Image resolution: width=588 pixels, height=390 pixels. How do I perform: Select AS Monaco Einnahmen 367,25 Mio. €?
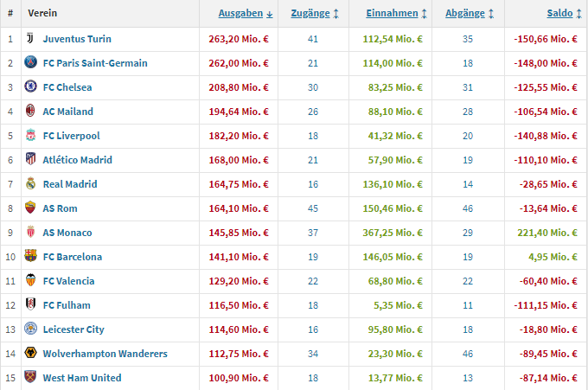[x=393, y=233]
